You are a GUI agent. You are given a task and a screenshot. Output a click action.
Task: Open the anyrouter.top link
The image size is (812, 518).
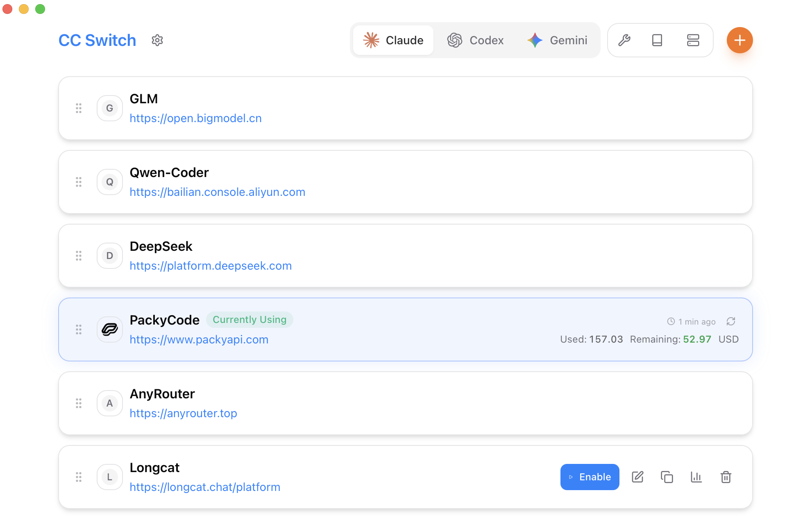pos(183,413)
